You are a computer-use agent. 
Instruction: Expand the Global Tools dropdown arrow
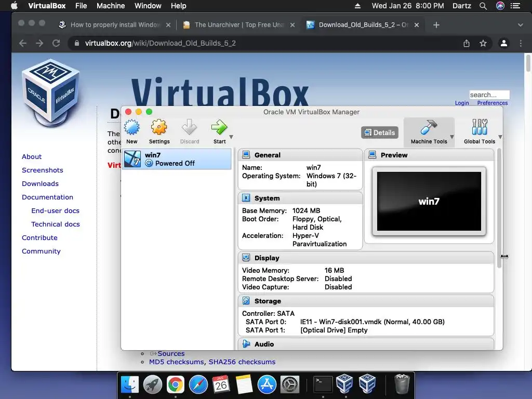click(x=500, y=137)
